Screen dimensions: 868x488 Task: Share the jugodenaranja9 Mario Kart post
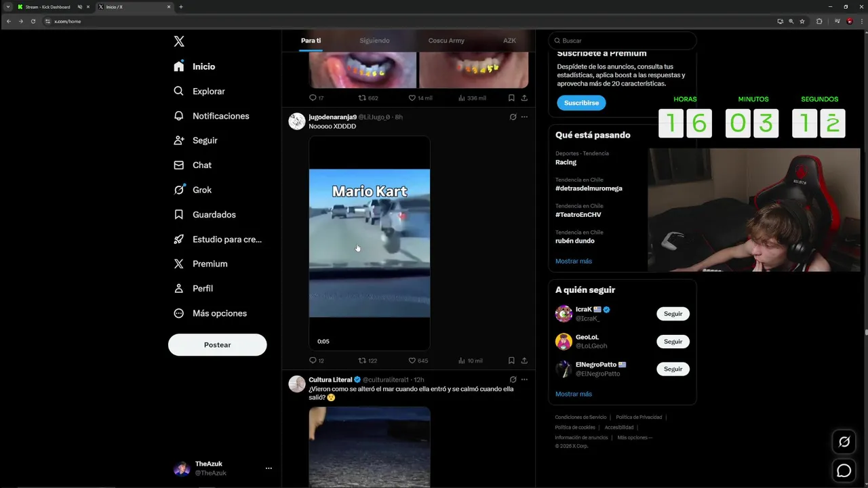click(524, 361)
